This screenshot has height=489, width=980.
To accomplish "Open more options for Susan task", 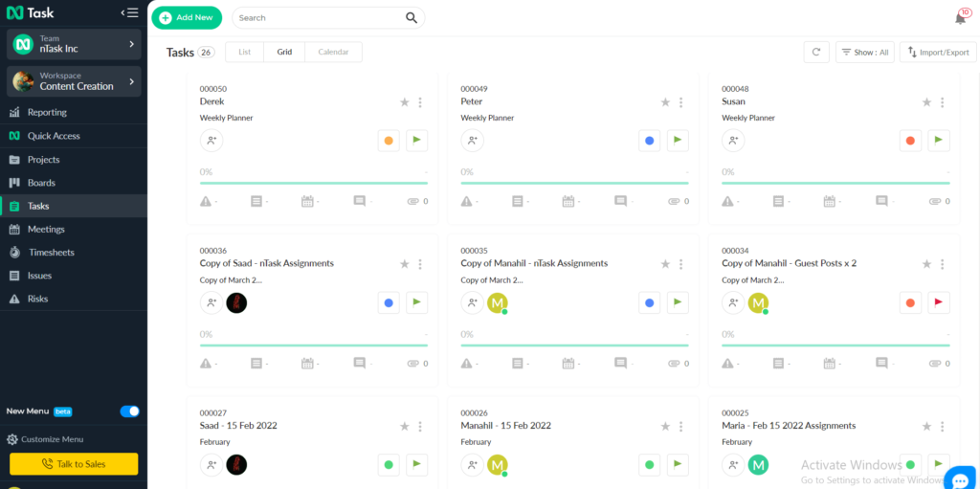I will 943,102.
